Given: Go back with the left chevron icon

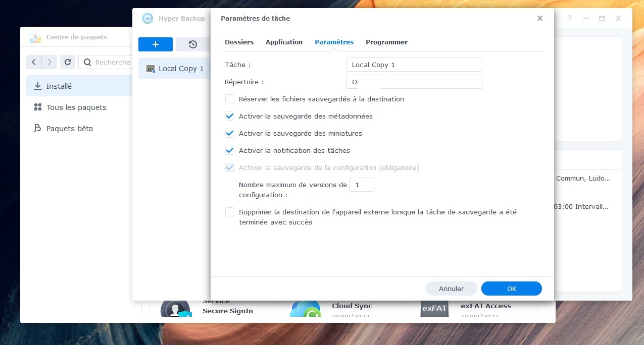Looking at the screenshot, I should pyautogui.click(x=34, y=62).
